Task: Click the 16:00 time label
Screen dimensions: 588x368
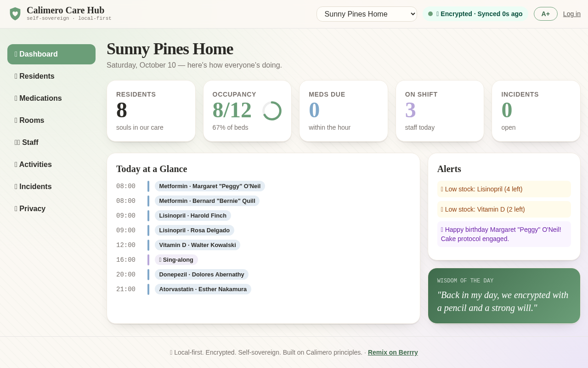Action: [x=126, y=260]
